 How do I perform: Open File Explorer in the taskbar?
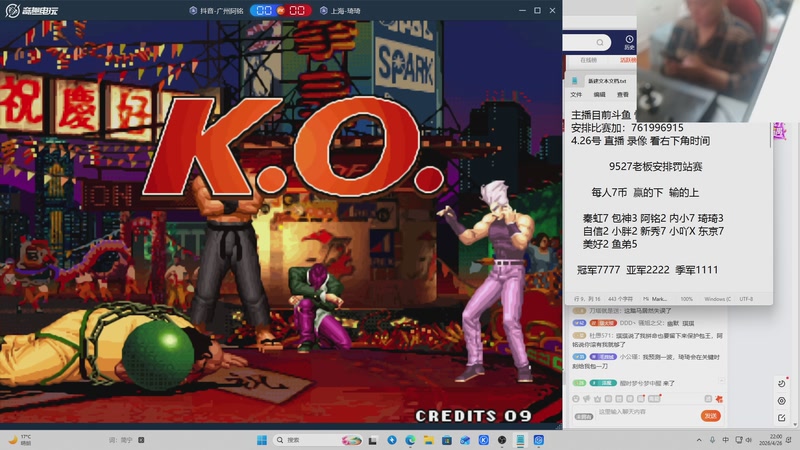coord(429,440)
